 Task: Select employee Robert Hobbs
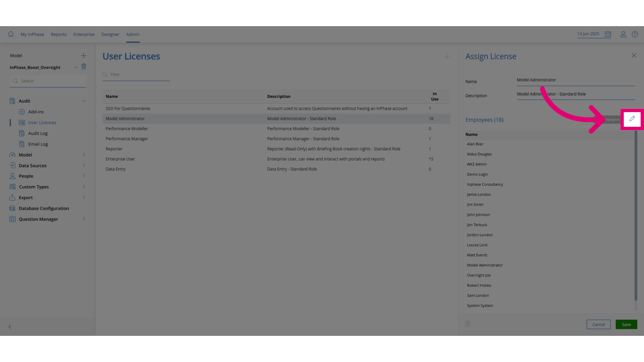tap(479, 286)
